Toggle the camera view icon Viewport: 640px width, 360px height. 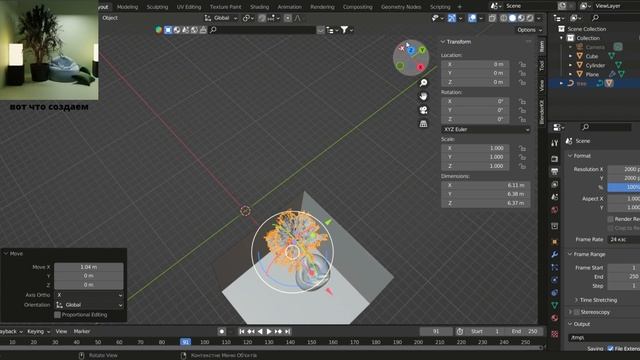[x=424, y=110]
